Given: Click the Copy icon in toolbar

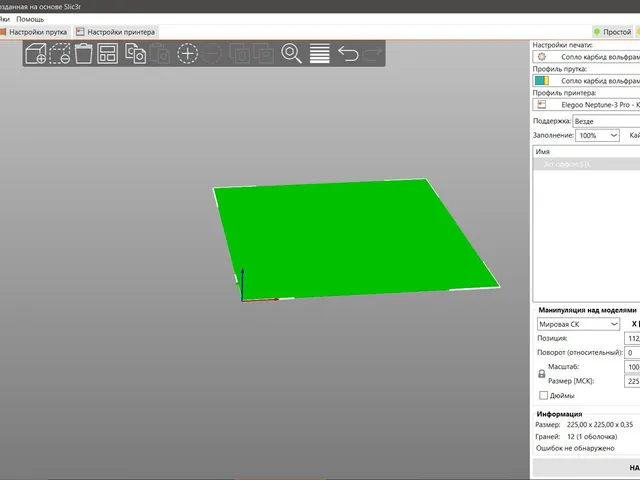Looking at the screenshot, I should coord(135,53).
